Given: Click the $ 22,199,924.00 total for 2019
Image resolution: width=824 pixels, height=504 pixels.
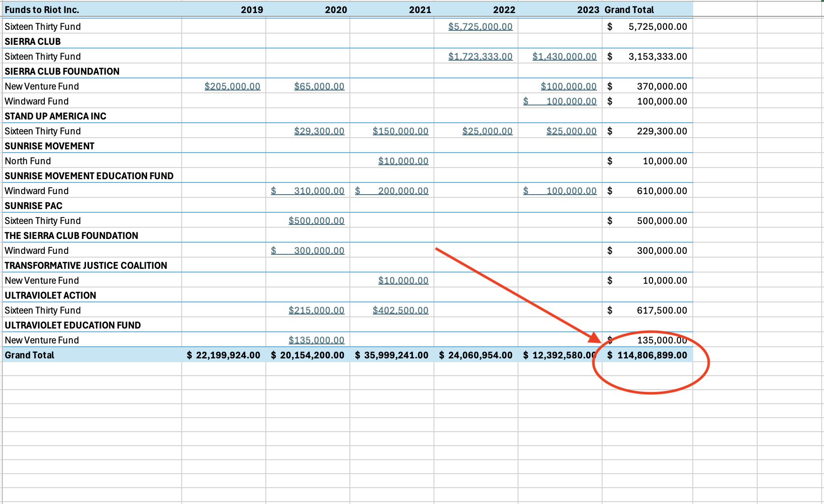Looking at the screenshot, I should point(224,355).
